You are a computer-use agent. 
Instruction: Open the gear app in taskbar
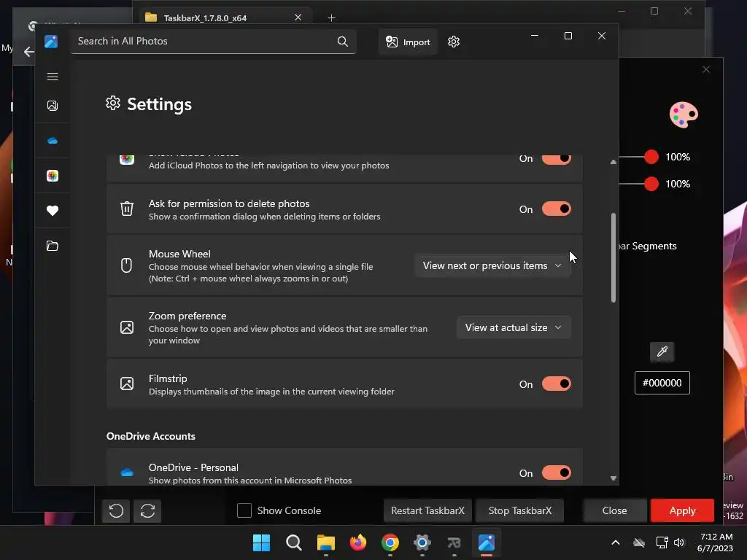point(422,542)
